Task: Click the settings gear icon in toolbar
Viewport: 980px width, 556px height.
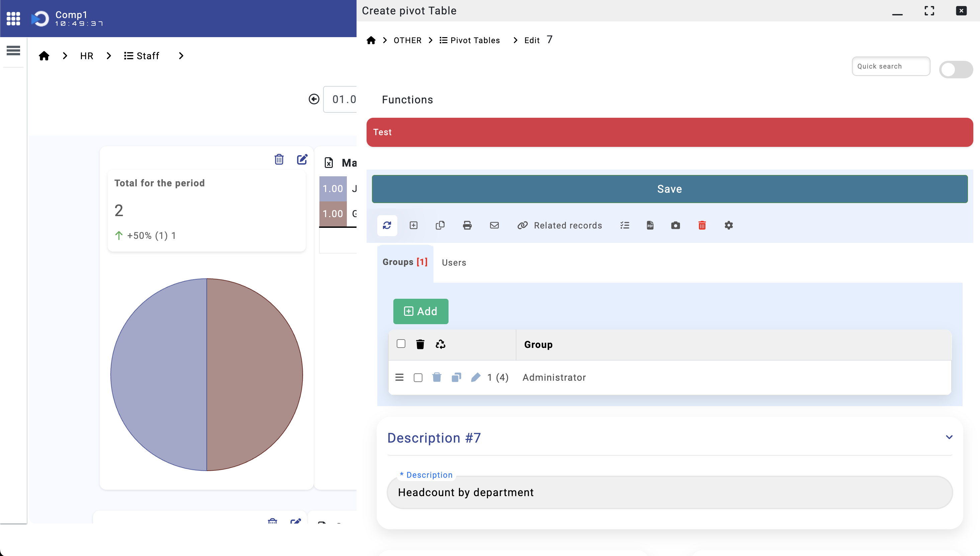Action: click(x=728, y=225)
